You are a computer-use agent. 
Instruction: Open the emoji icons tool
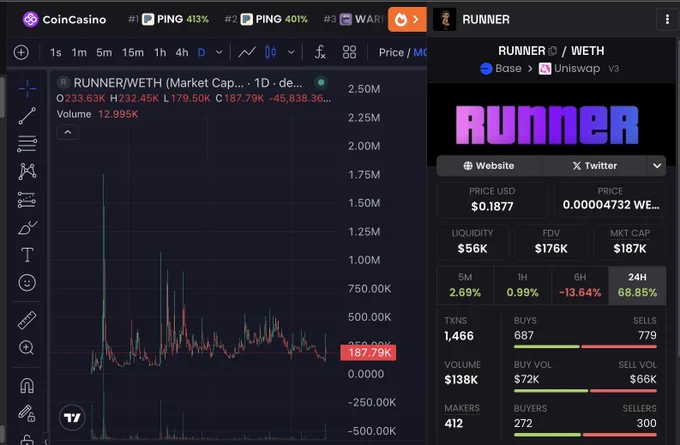click(x=27, y=283)
